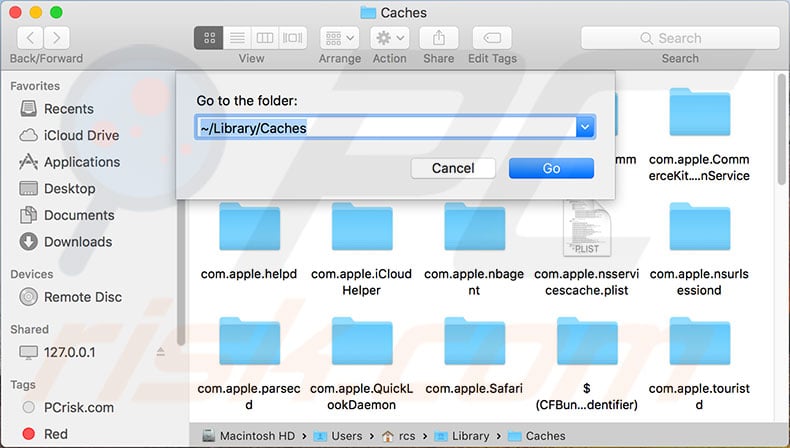Select the com.apple.helpd folder
The image size is (790, 448).
pos(249,241)
